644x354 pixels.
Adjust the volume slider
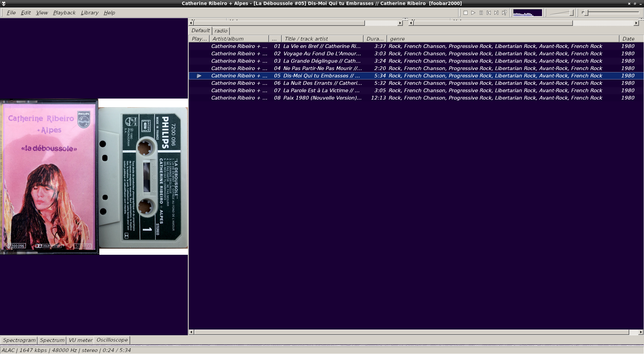coord(562,13)
